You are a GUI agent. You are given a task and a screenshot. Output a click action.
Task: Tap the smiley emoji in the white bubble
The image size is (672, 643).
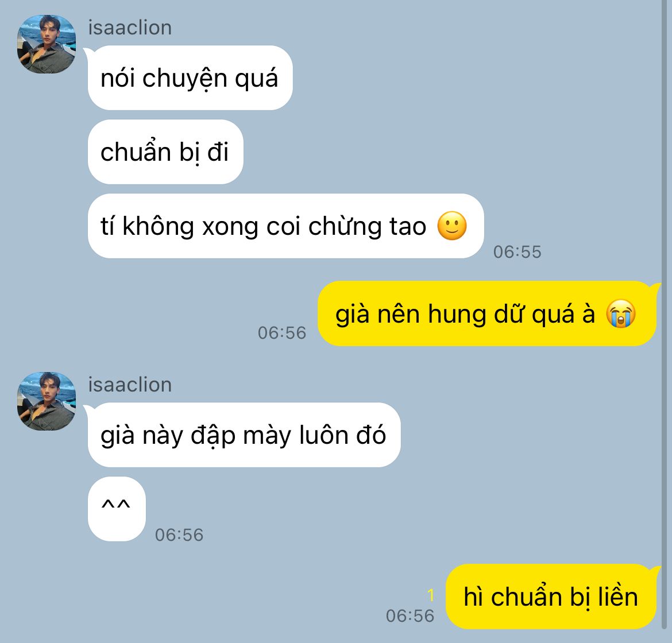tap(451, 226)
